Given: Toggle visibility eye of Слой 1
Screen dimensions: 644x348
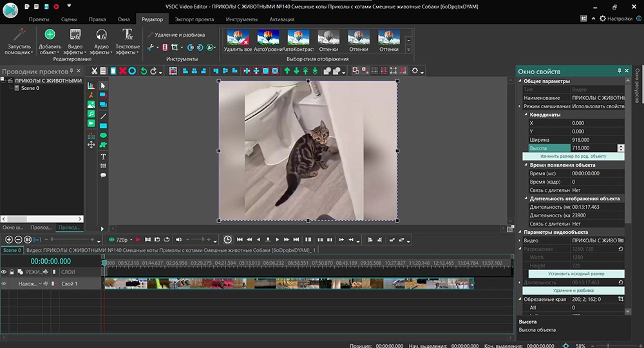Looking at the screenshot, I should (x=5, y=284).
